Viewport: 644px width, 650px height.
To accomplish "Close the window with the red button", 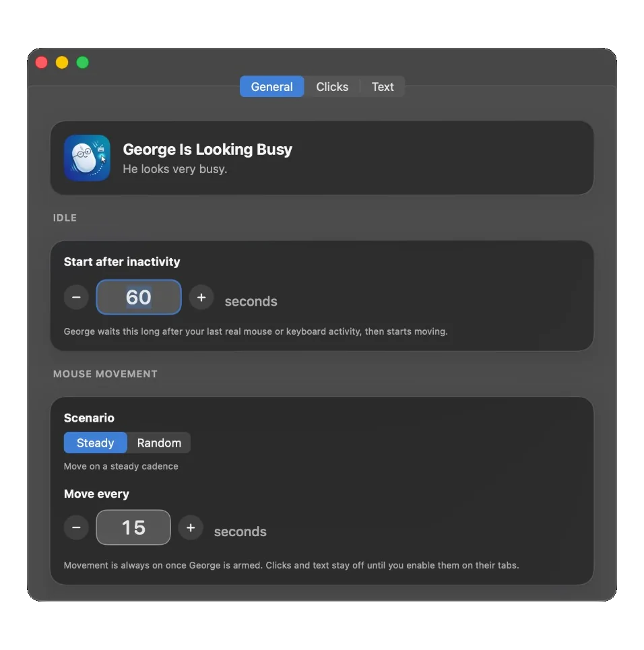I will (42, 62).
